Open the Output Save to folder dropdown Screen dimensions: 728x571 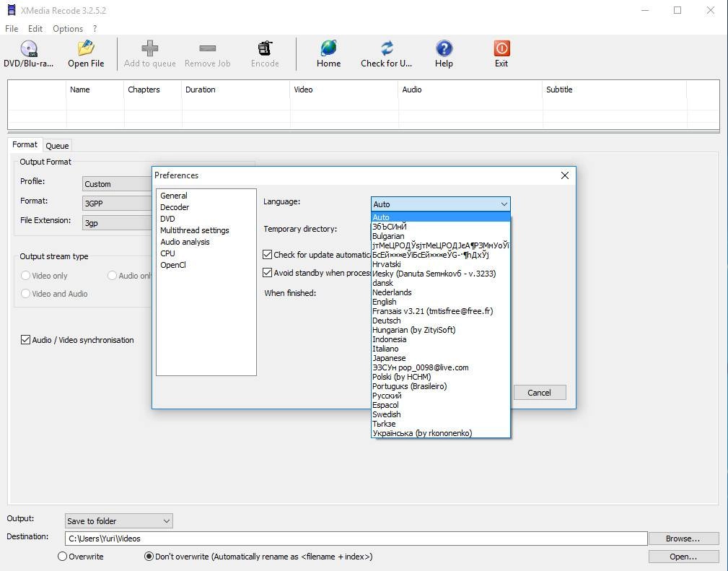point(119,520)
